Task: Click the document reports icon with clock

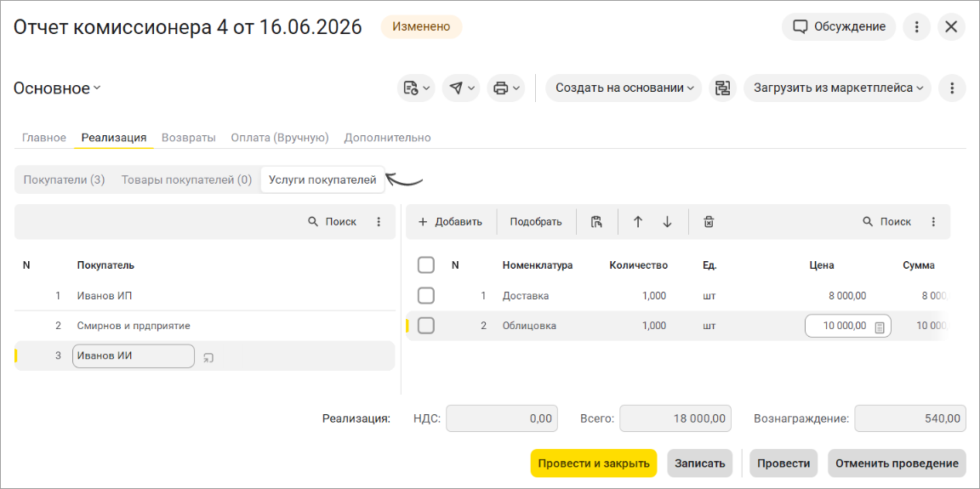Action: [x=416, y=88]
